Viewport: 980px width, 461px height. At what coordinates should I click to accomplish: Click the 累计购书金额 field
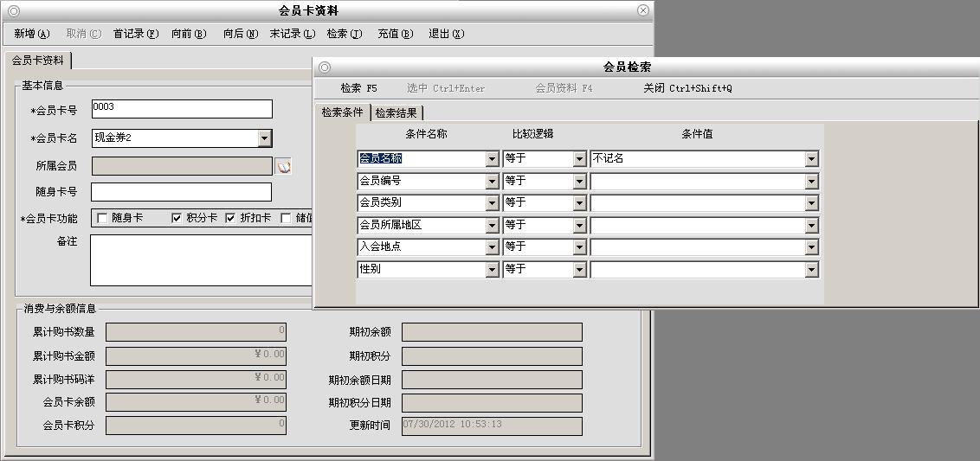point(196,356)
